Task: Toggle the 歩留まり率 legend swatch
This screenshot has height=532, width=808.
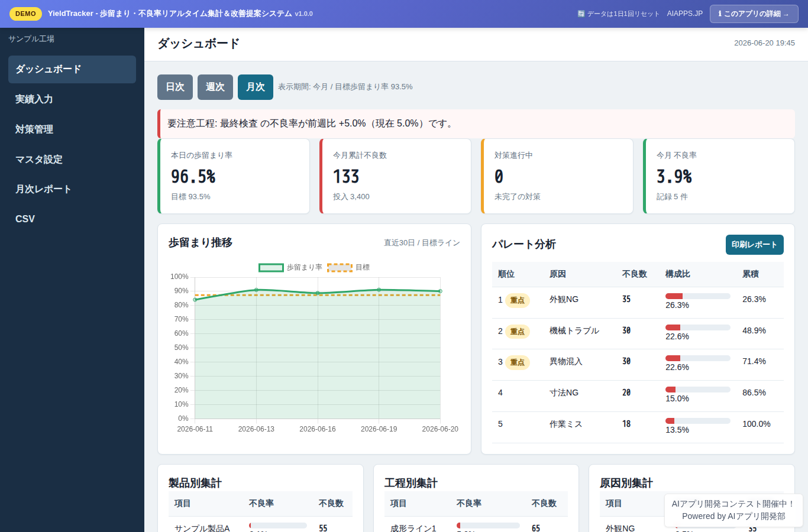Action: coord(271,268)
